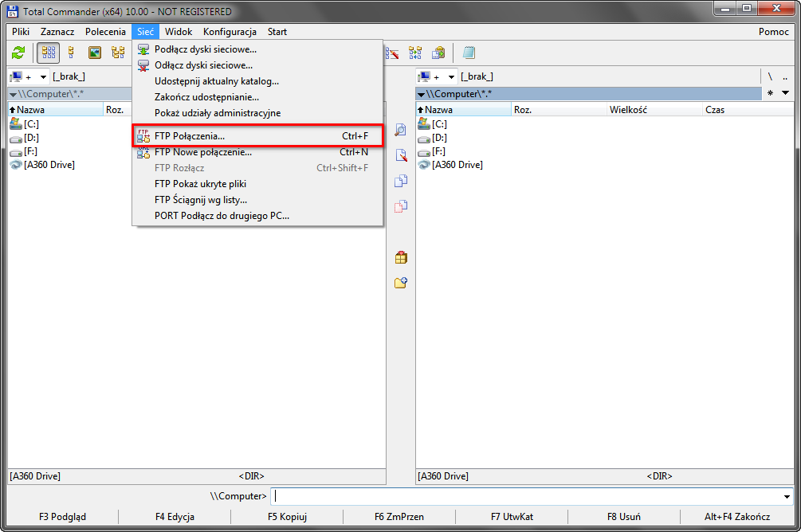801x532 pixels.
Task: Open the Pomoc menu
Action: (x=773, y=32)
